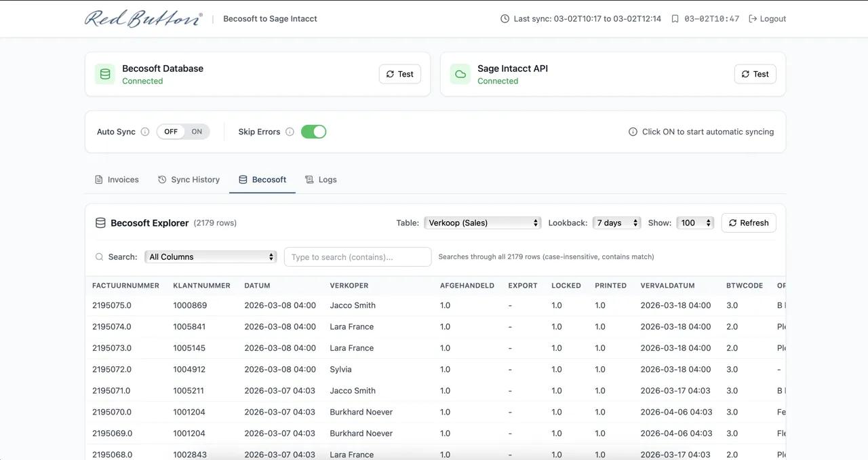The height and width of the screenshot is (460, 868).
Task: Refresh the Becosoft Explorer table
Action: click(748, 223)
